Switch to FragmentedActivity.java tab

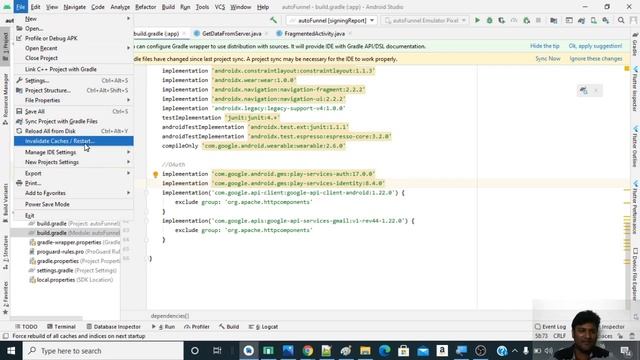[314, 33]
